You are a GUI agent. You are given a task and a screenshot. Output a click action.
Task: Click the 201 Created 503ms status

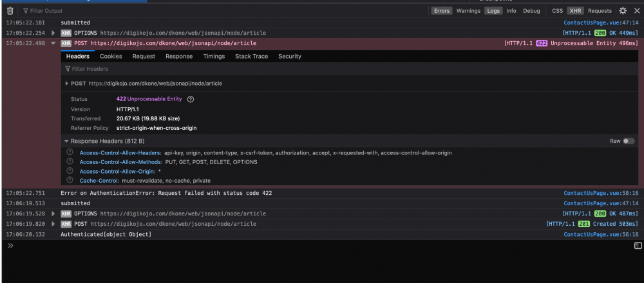coord(592,224)
